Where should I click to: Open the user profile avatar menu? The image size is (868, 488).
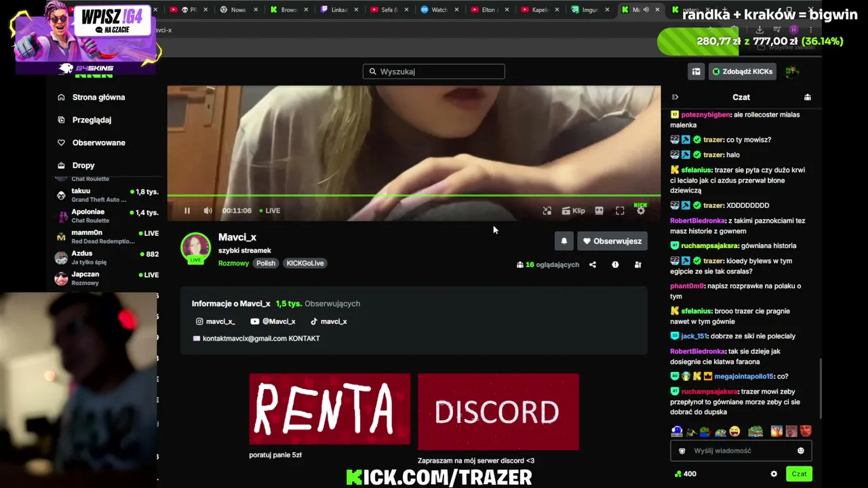click(791, 71)
